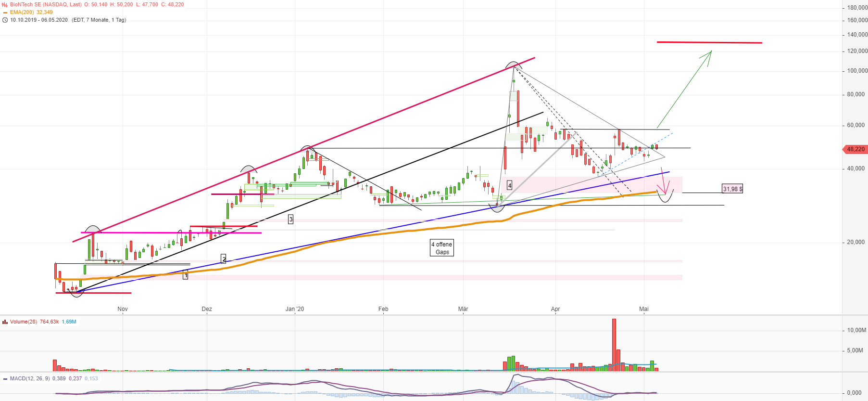Click the close value C: 48,220 in legend
This screenshot has height=401, width=868.
[173, 4]
